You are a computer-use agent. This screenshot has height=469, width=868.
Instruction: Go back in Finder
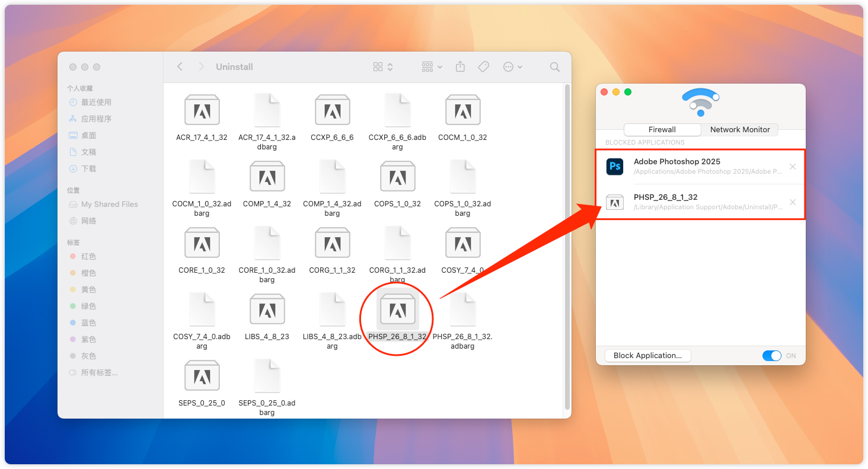tap(180, 67)
